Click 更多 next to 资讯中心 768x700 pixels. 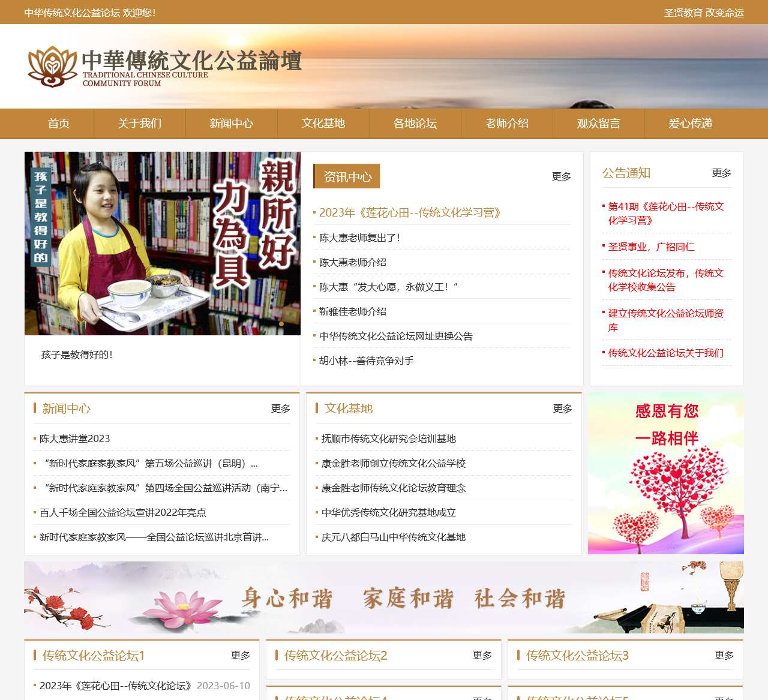[561, 176]
